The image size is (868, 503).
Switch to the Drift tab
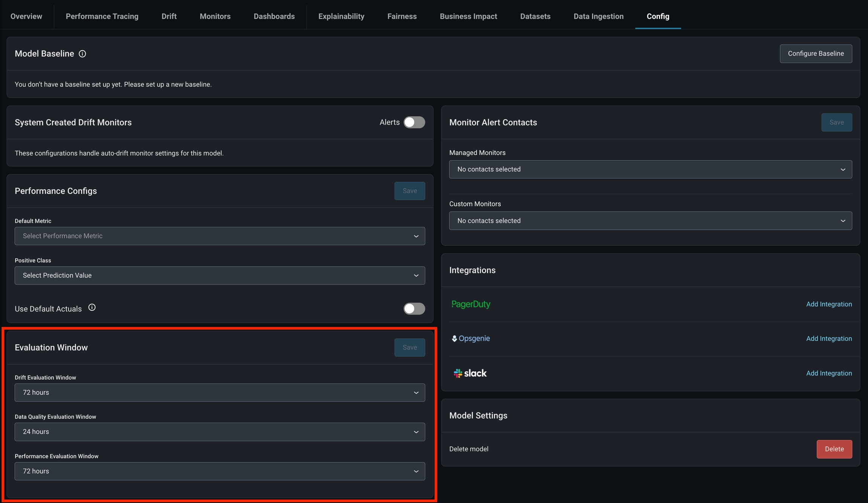pyautogui.click(x=169, y=16)
